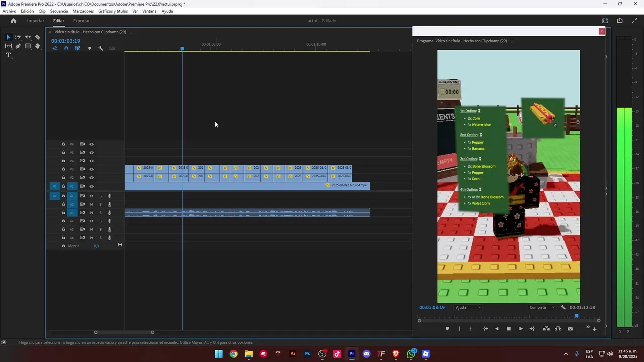Hide video track V3 output

click(91, 169)
